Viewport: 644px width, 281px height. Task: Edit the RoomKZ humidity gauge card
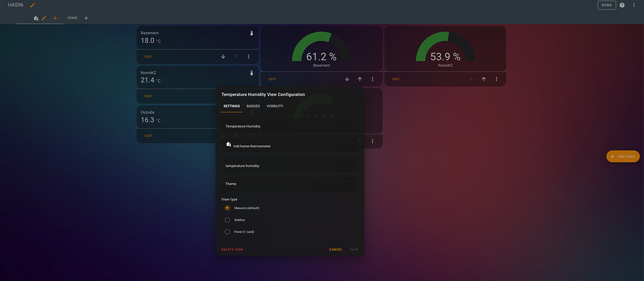coord(396,79)
